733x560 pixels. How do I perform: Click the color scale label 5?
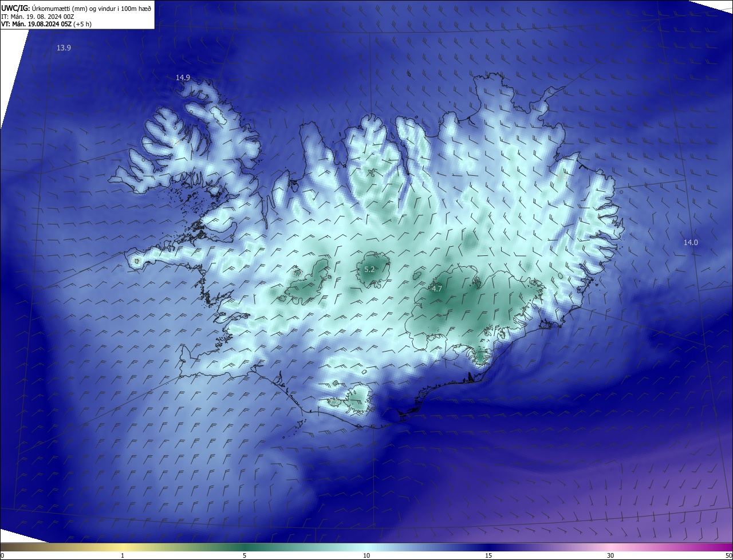tap(245, 555)
